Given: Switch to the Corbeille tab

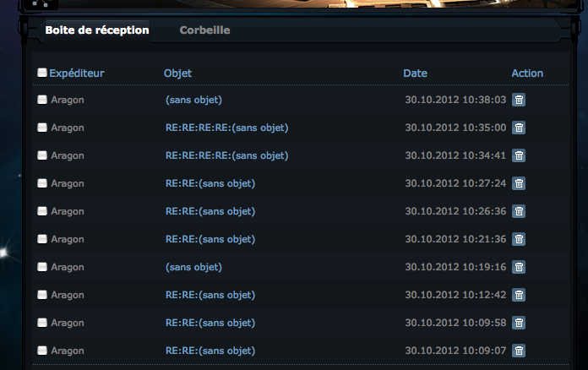Looking at the screenshot, I should coord(204,30).
